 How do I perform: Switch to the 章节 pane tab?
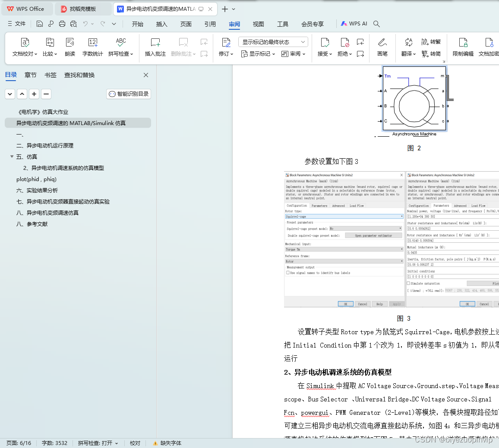point(31,75)
